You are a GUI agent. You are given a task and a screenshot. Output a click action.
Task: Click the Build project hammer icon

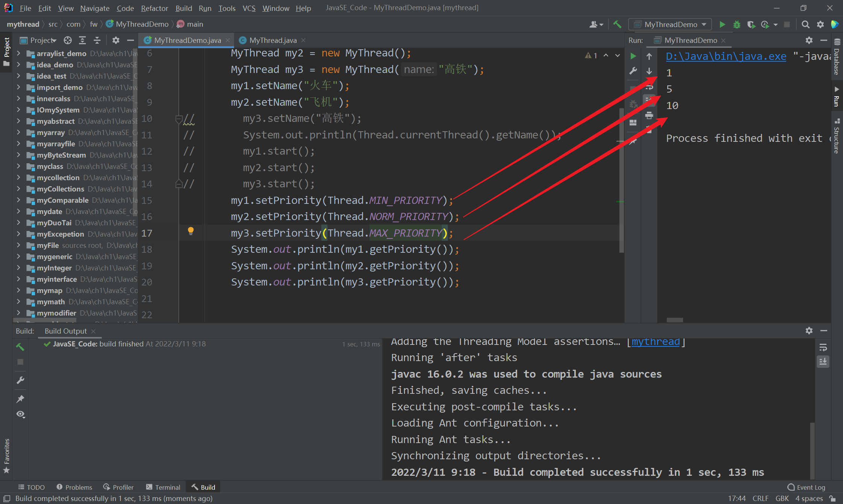coord(617,24)
